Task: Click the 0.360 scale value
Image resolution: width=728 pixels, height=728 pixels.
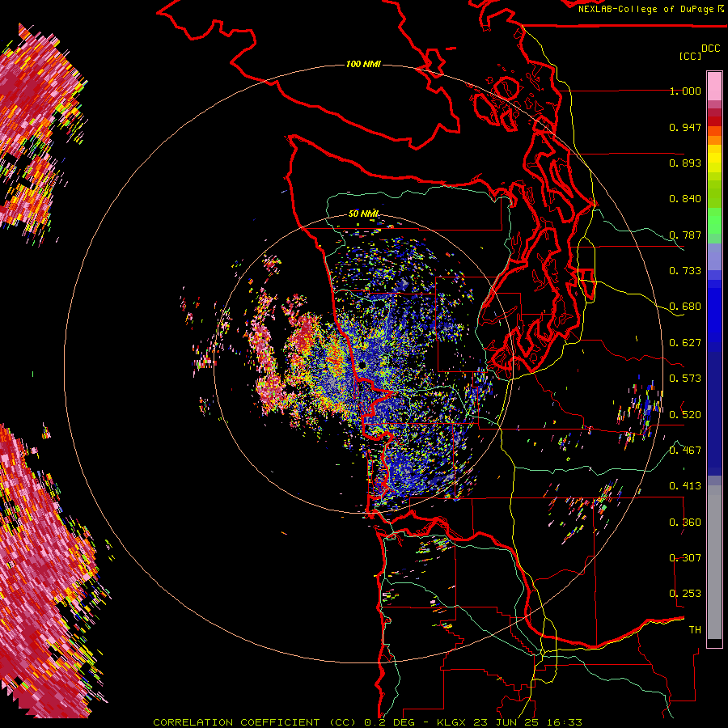Action: (x=685, y=522)
